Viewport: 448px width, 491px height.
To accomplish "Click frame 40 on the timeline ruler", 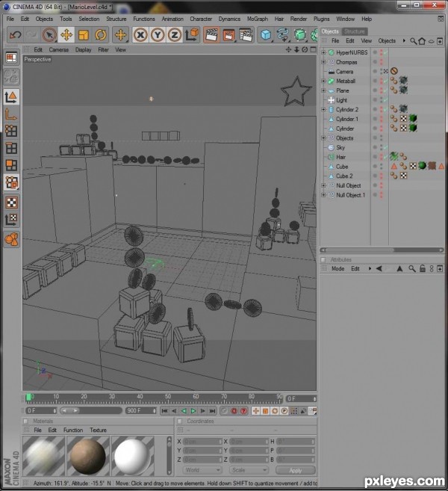I will point(140,398).
